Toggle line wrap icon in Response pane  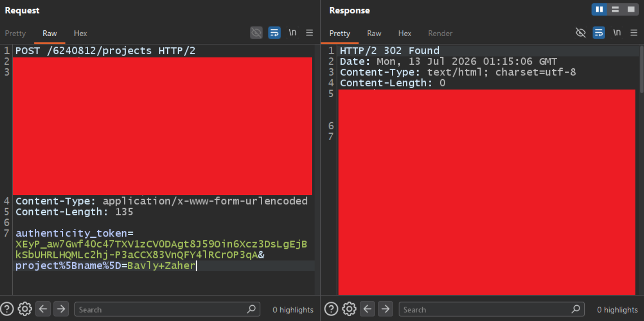[x=599, y=33]
